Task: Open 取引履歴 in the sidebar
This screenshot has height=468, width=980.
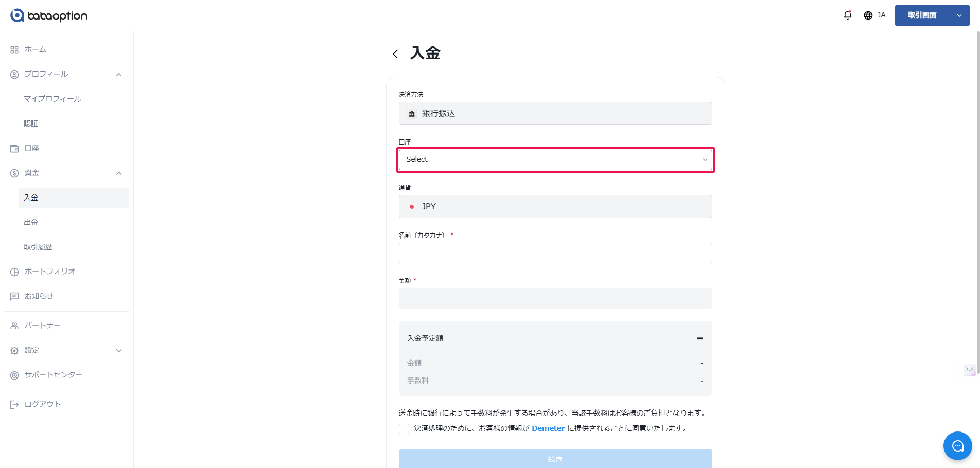Action: point(38,247)
